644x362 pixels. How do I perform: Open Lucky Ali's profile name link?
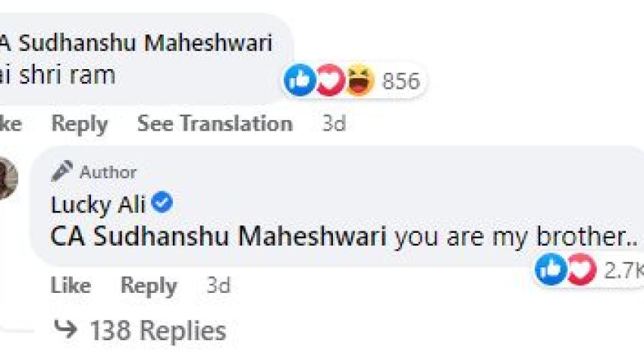(x=98, y=204)
